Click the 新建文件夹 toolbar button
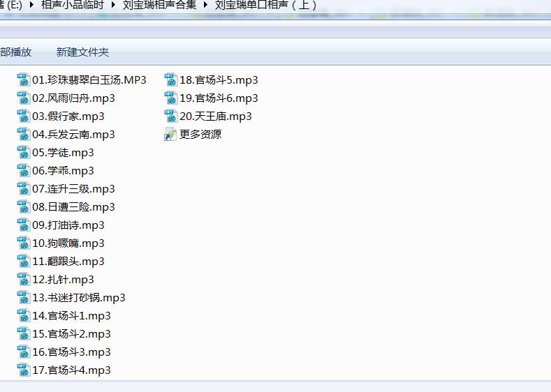This screenshot has width=551, height=392. (x=82, y=52)
